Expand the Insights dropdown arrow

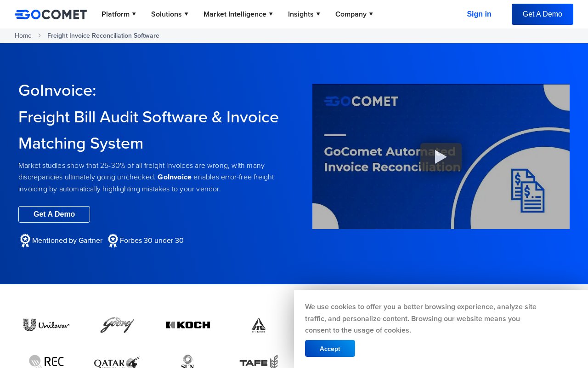click(x=318, y=14)
